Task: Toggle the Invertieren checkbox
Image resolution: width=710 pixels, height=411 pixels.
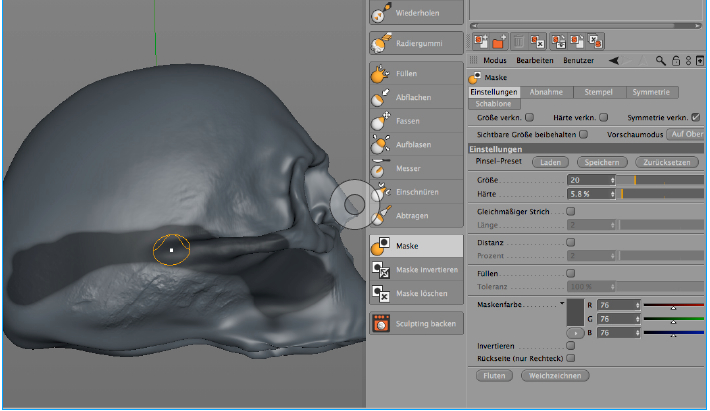Action: [x=571, y=345]
